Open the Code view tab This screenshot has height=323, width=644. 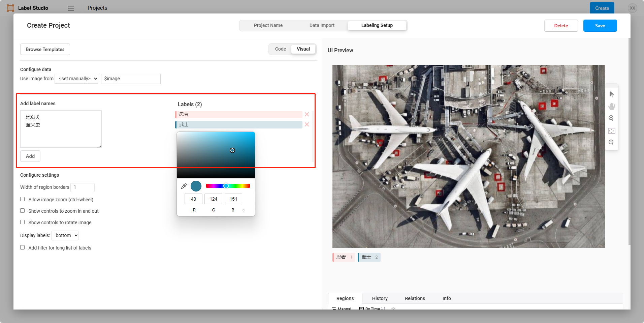click(281, 49)
